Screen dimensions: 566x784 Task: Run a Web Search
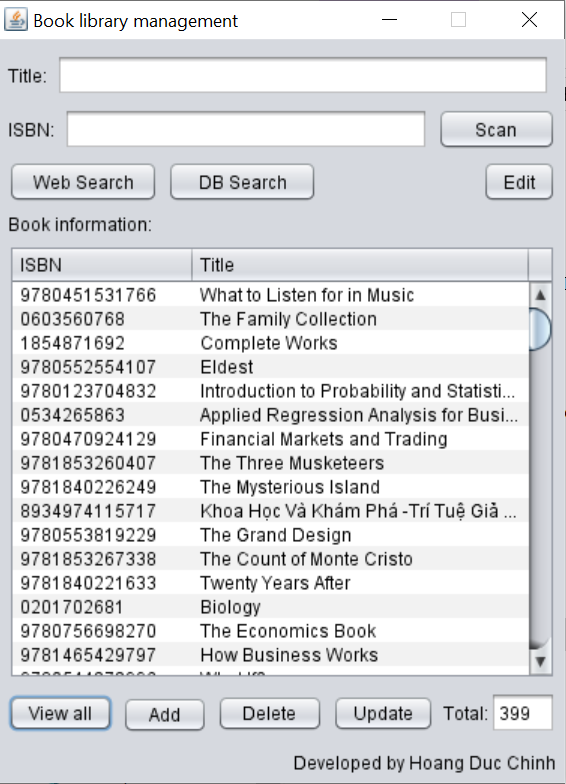[x=83, y=182]
